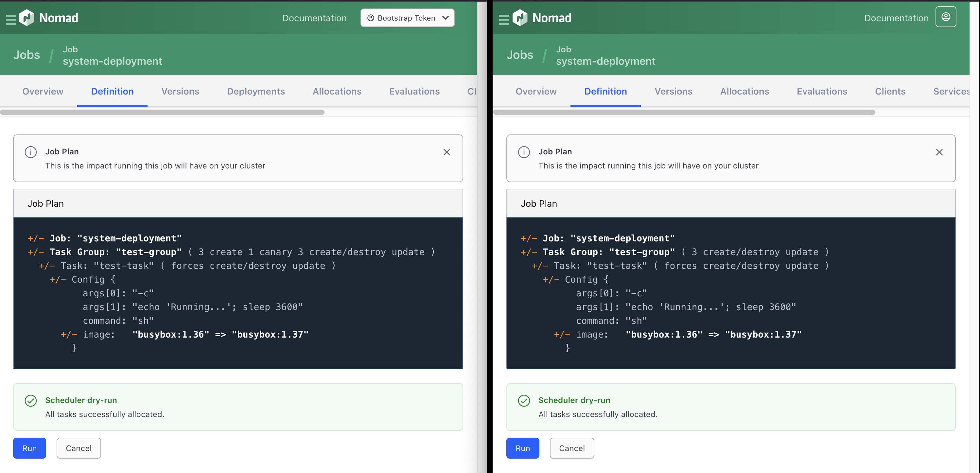Viewport: 980px width, 473px height.
Task: Click the right window horizontal tab scrollbar
Action: 684,112
